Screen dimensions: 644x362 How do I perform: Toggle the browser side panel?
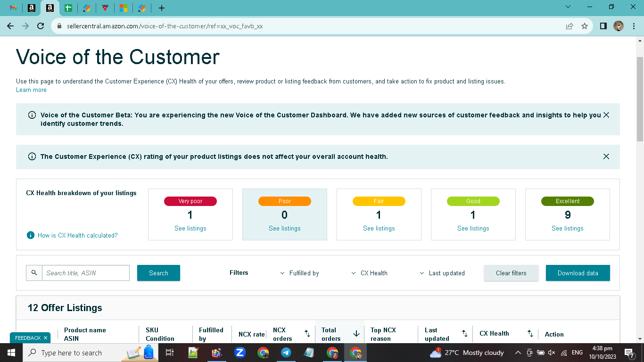click(603, 26)
